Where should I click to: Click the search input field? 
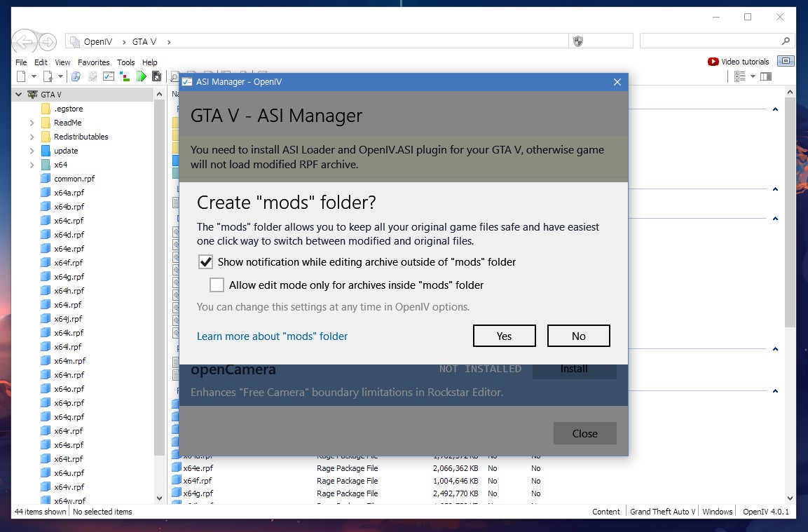(710, 41)
